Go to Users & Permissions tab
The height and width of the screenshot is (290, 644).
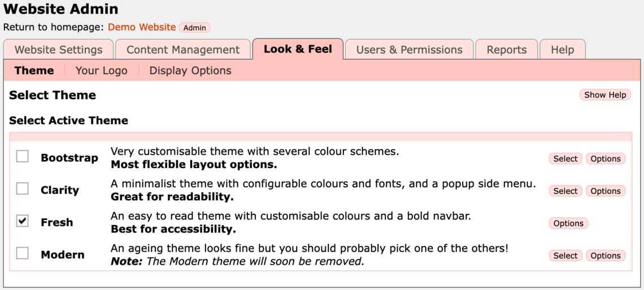[x=409, y=50]
